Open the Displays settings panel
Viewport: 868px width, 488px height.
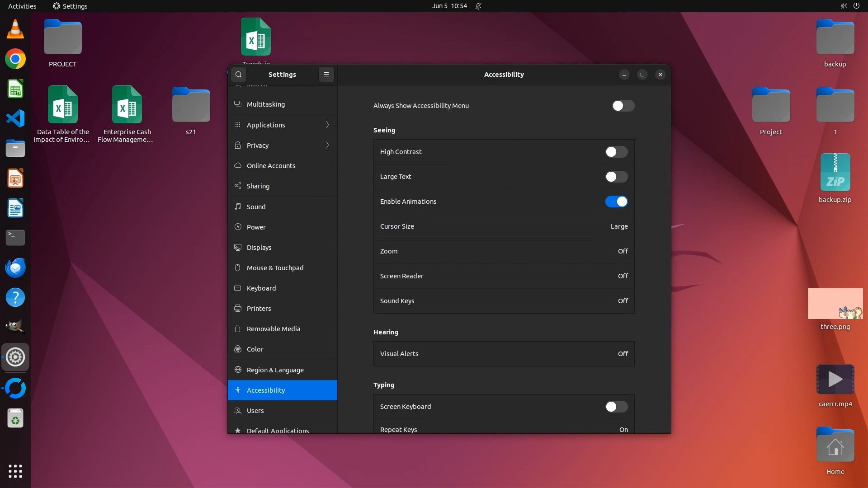(x=259, y=248)
